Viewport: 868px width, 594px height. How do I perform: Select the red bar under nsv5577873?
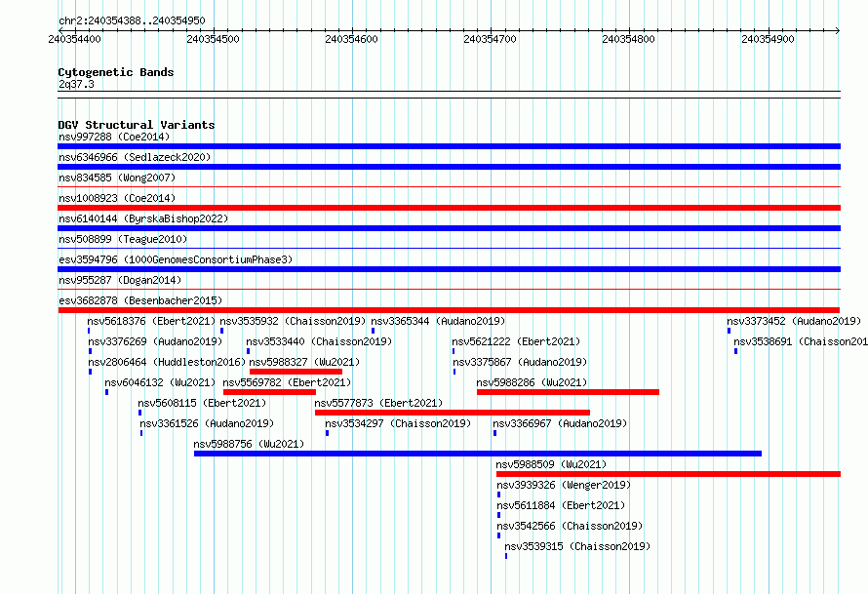[x=453, y=413]
